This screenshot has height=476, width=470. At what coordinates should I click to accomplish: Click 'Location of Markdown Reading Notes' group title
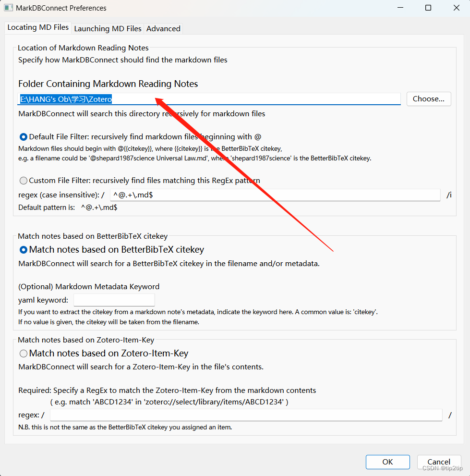[x=83, y=48]
